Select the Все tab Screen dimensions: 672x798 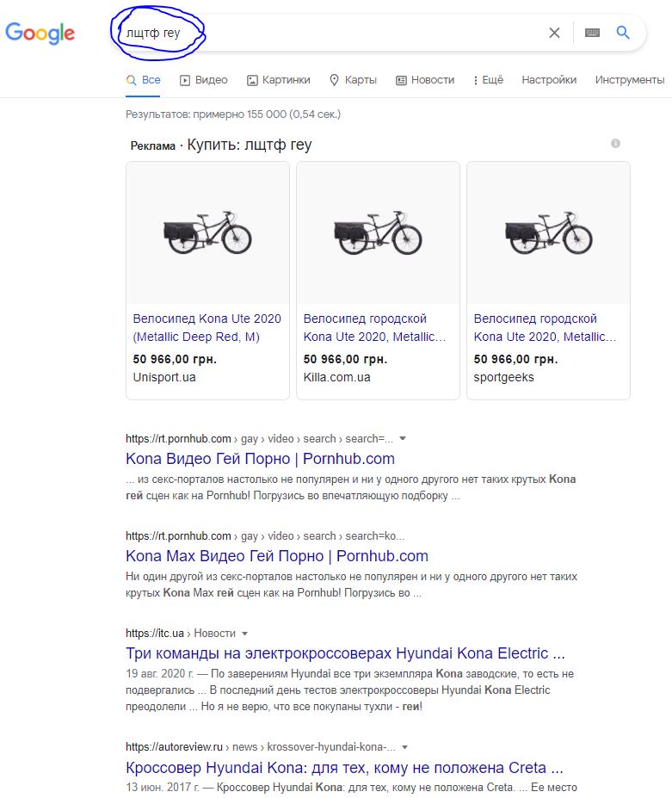tap(144, 80)
